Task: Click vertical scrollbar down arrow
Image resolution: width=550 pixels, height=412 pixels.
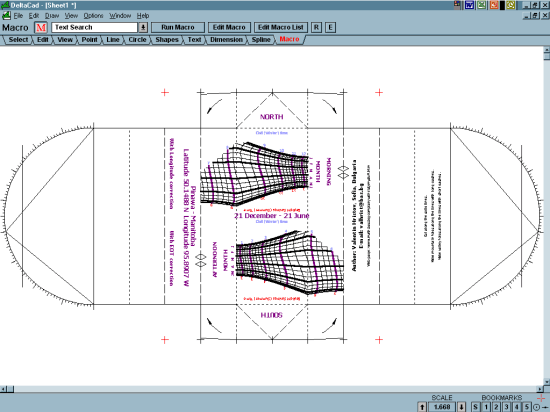Action: click(546, 381)
